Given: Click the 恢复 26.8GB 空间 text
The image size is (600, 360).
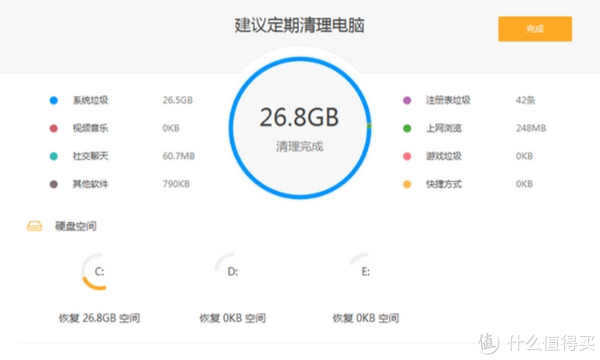Looking at the screenshot, I should point(99,318).
